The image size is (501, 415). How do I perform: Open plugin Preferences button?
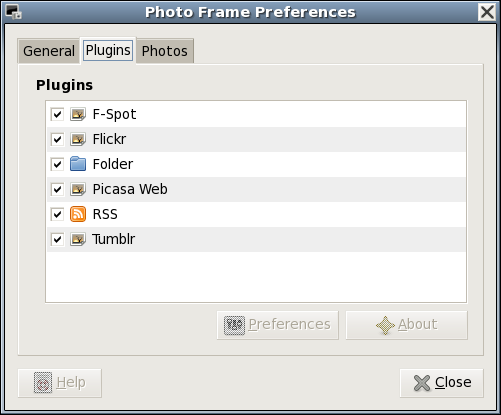(x=278, y=325)
